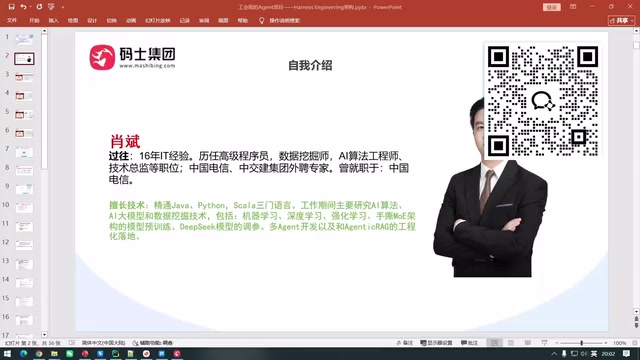The height and width of the screenshot is (360, 640).
Task: Click the zoom slider handle
Action: pos(582,343)
